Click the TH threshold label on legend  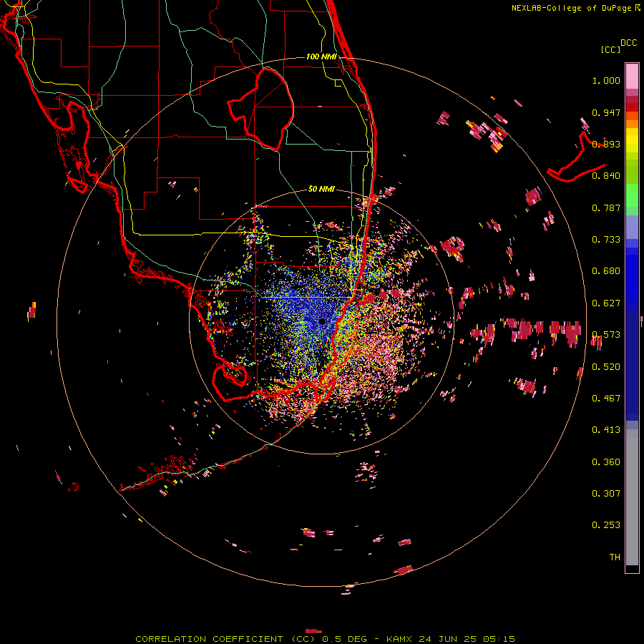[x=615, y=557]
